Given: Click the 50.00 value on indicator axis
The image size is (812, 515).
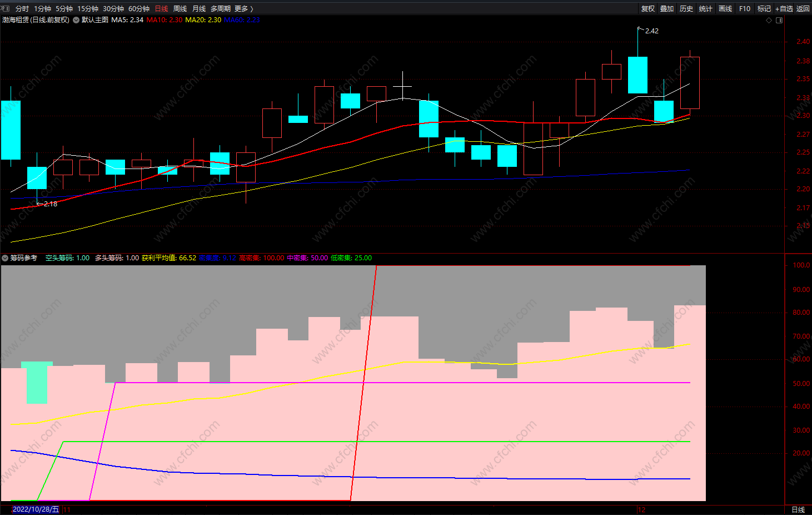Looking at the screenshot, I should coord(801,384).
